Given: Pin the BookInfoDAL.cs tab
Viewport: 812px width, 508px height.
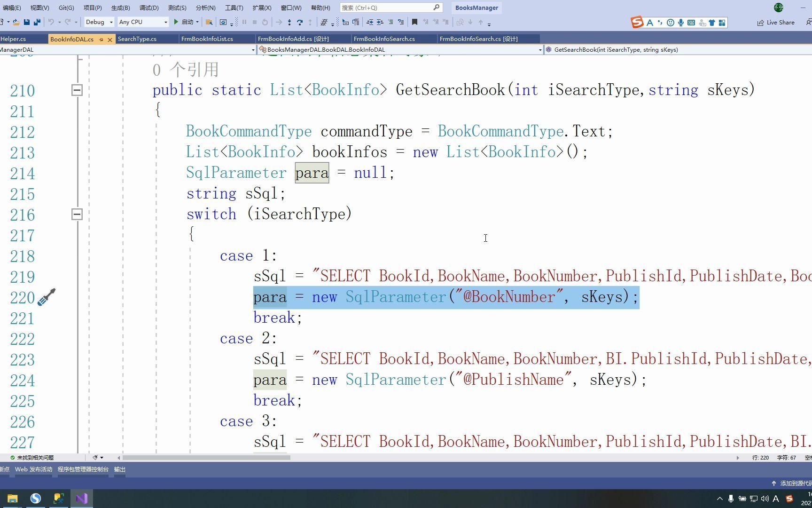Looking at the screenshot, I should (x=101, y=39).
